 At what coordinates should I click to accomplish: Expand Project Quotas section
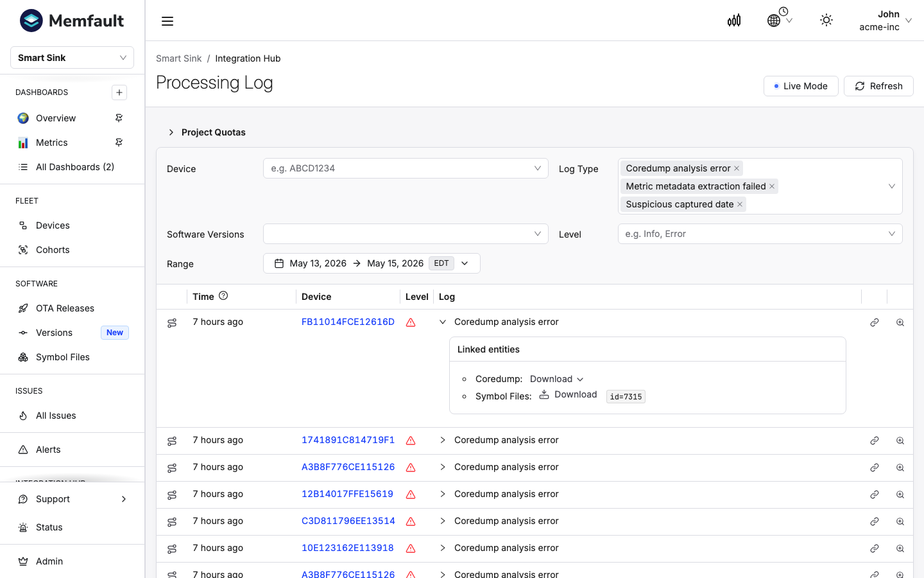(x=207, y=132)
